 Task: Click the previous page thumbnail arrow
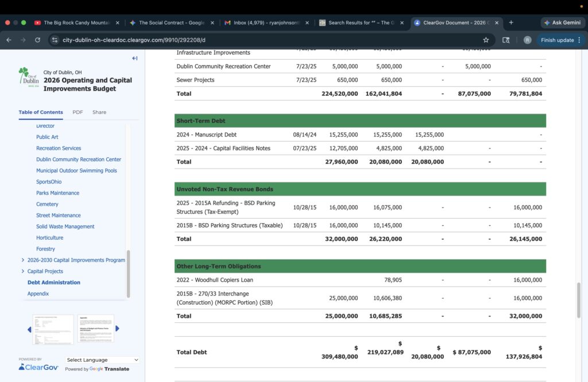point(29,329)
